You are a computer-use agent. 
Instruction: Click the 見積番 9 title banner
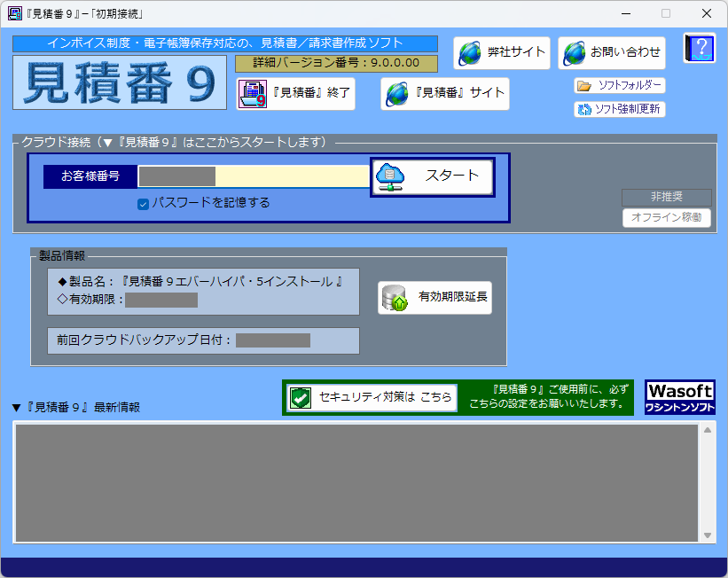[120, 82]
